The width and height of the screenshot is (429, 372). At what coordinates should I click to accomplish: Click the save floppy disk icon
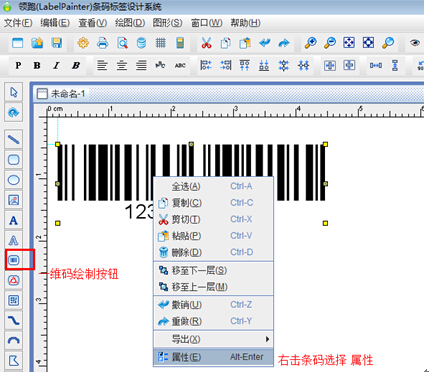click(x=57, y=43)
